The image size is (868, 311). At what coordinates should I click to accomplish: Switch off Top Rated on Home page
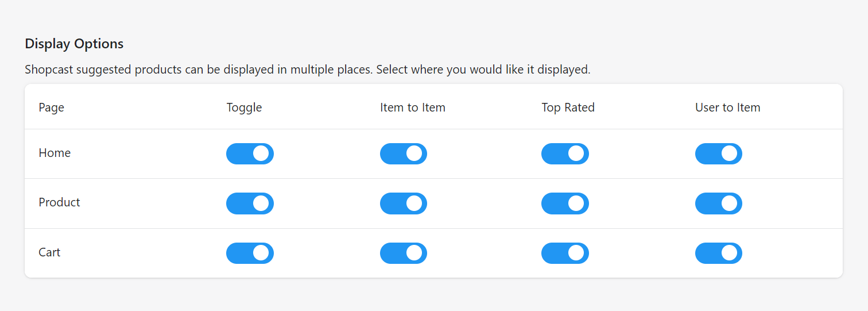click(565, 153)
